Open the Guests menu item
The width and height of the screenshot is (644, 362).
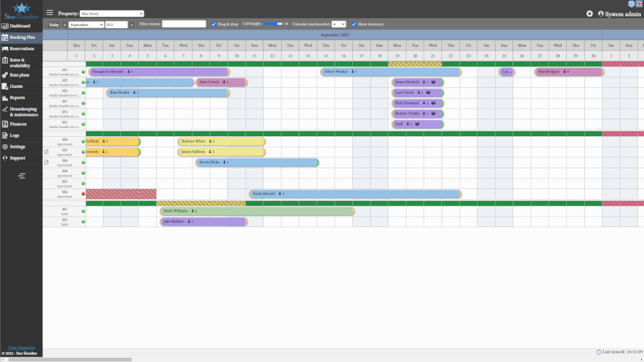[21, 86]
